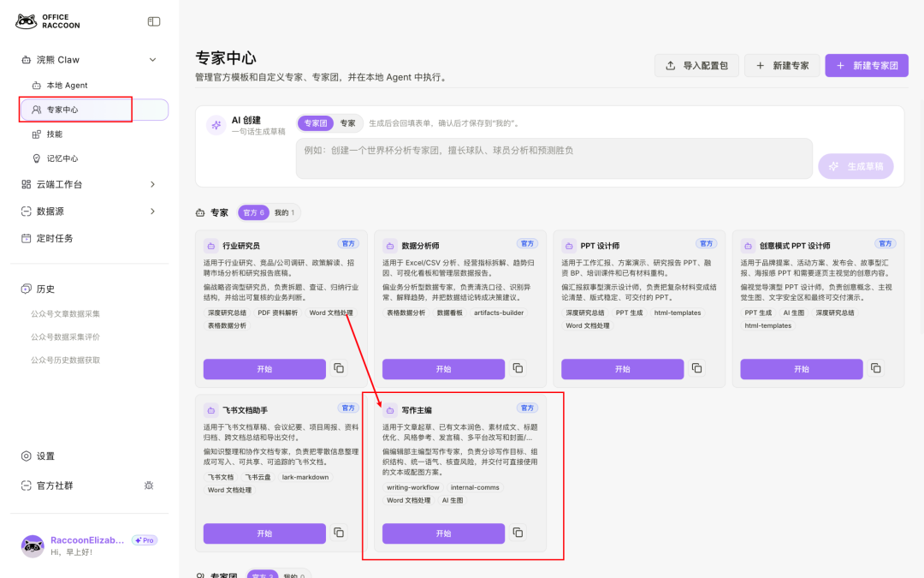The image size is (924, 578).
Task: Copy the 写作主编 expert
Action: pyautogui.click(x=518, y=533)
